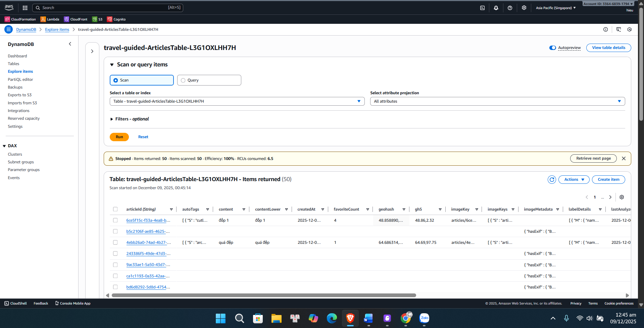Image resolution: width=644 pixels, height=328 pixels.
Task: Select the Query radio option
Action: [183, 80]
